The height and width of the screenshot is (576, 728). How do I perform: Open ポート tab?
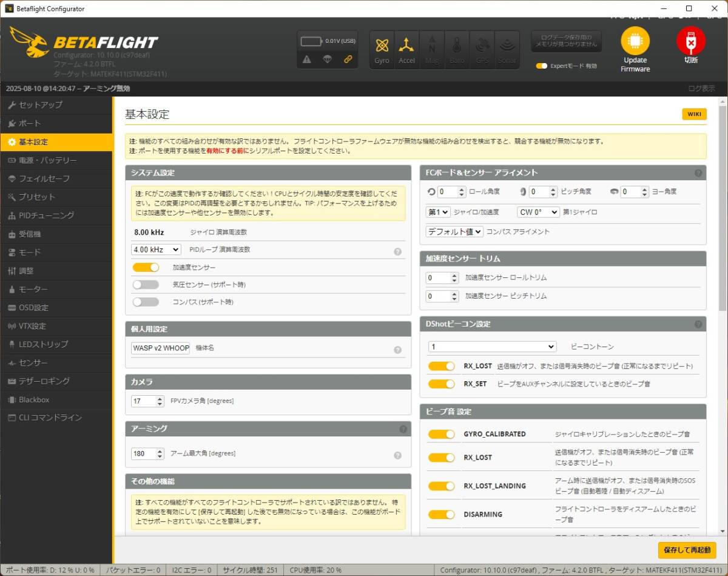56,123
